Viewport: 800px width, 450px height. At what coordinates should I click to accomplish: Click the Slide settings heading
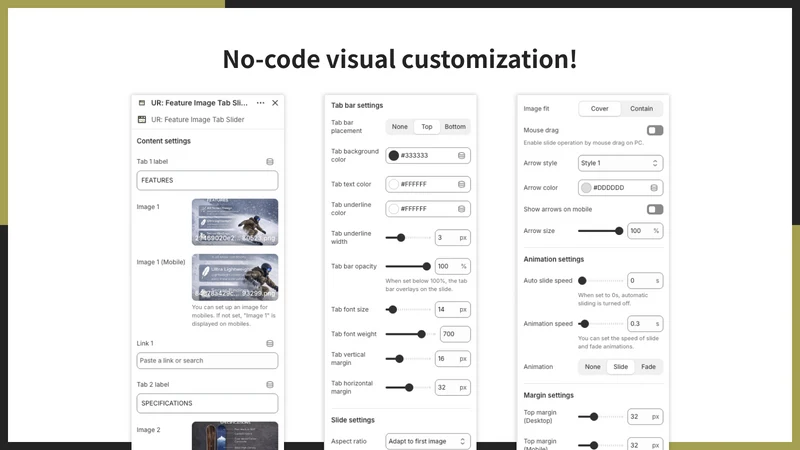353,420
